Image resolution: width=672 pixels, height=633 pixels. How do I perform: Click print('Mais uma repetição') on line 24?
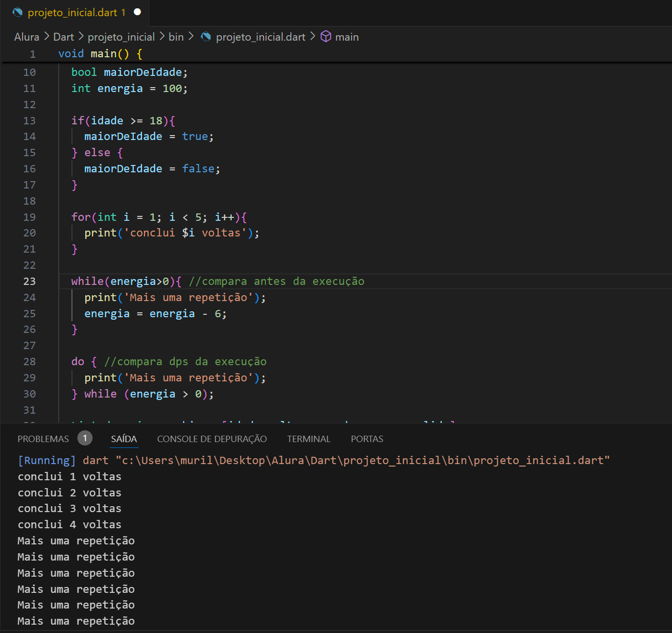click(x=175, y=298)
